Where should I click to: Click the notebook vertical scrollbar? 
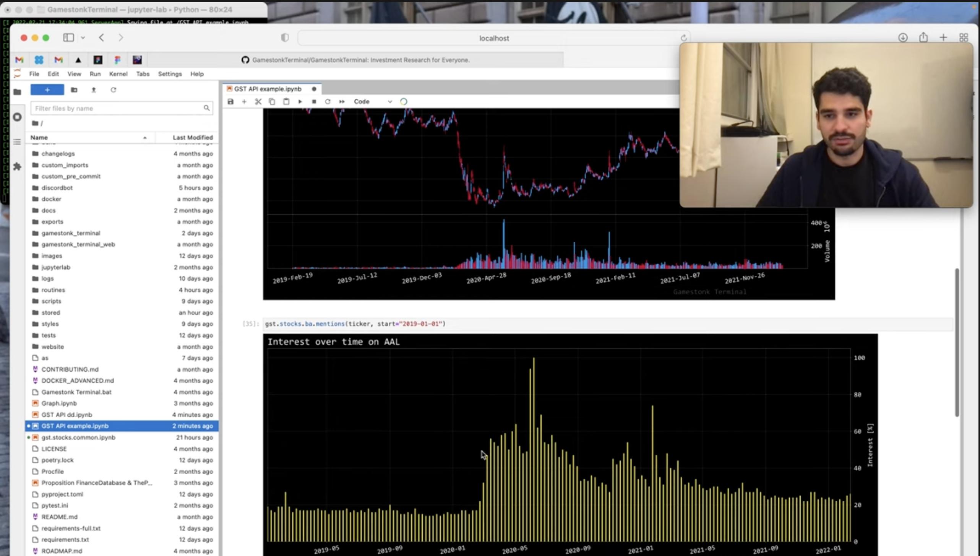(957, 342)
